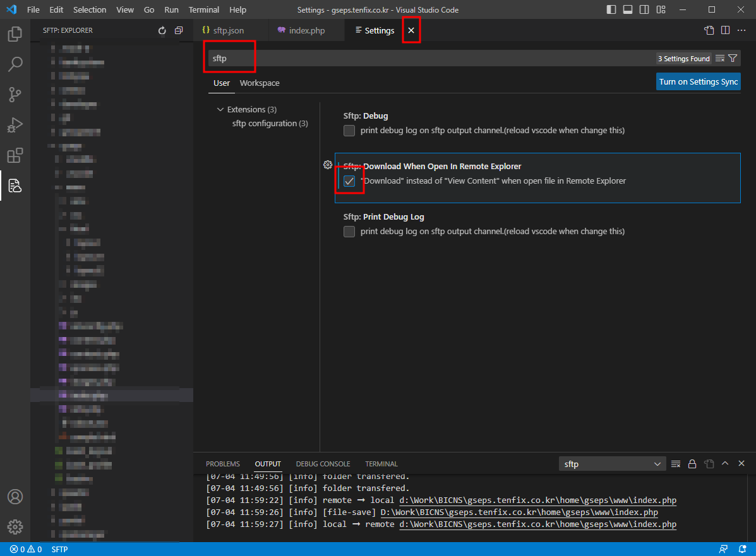Click errors and warnings status indicator
Viewport: 756px width, 556px height.
(26, 549)
